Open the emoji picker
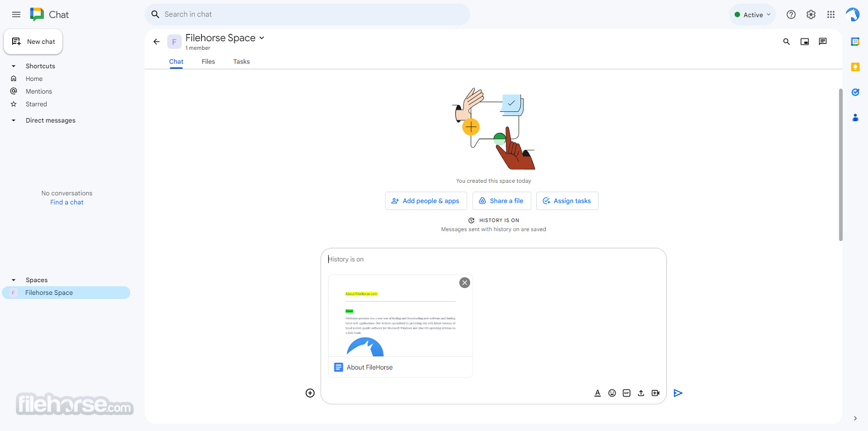The width and height of the screenshot is (868, 431). point(612,393)
